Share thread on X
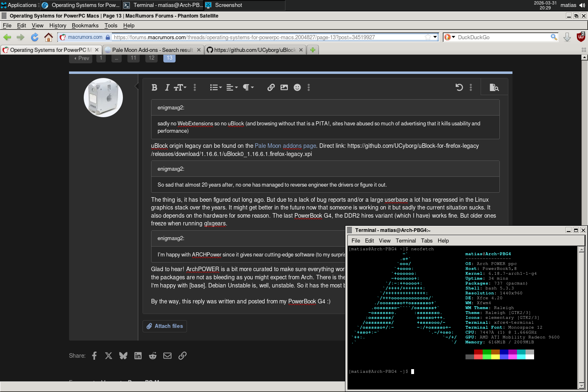 point(108,356)
